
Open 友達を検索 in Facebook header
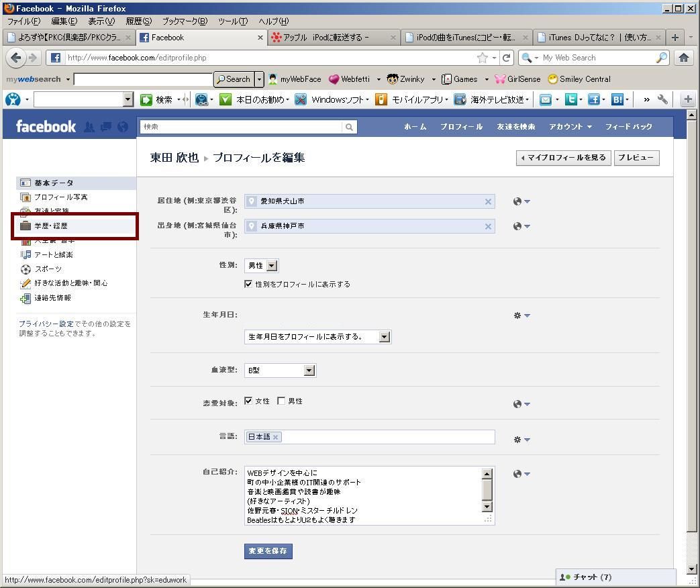pyautogui.click(x=515, y=127)
